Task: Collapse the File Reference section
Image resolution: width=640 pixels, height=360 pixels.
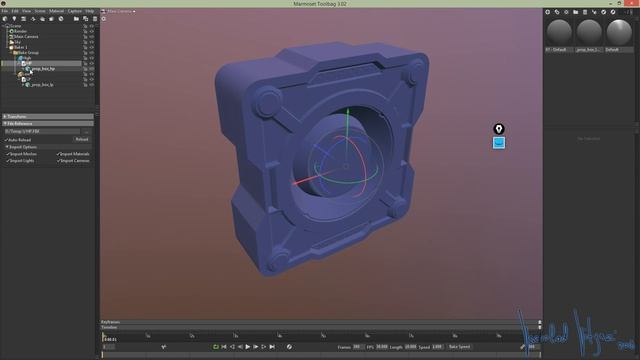Action: (x=48, y=123)
